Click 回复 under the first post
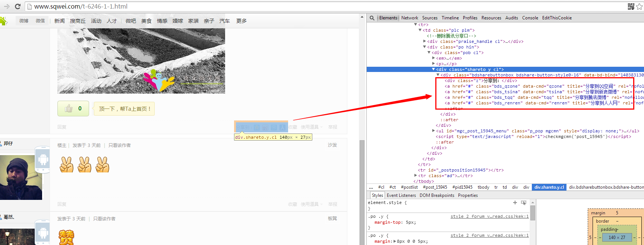644x245 pixels. (x=62, y=127)
